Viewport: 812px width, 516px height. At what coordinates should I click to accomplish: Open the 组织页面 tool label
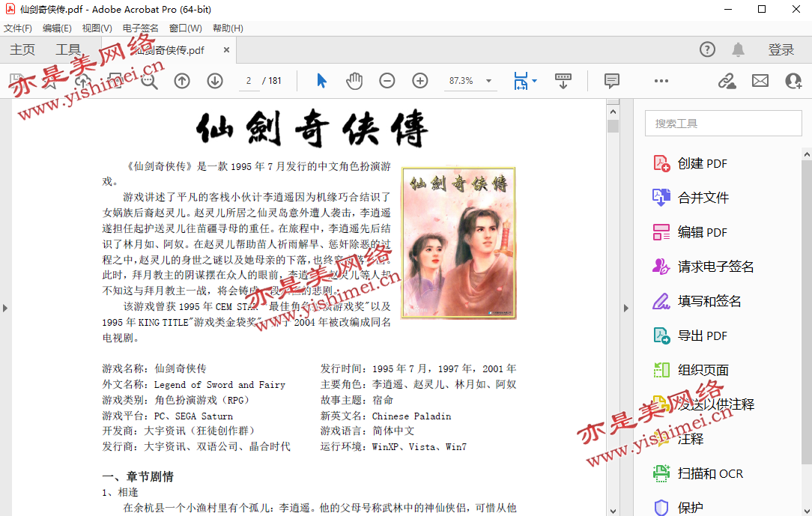703,370
